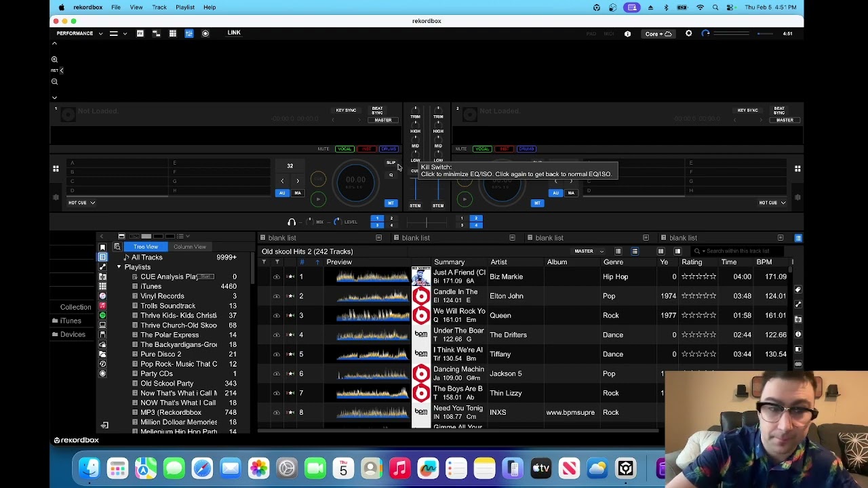This screenshot has height=488, width=868.
Task: Set deck 1 as MASTER
Action: [383, 120]
